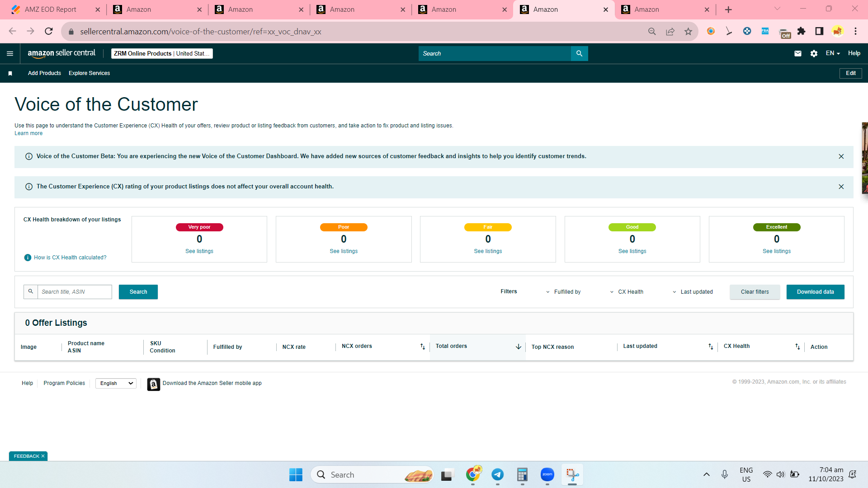Open Telegram from the taskbar

point(497,474)
